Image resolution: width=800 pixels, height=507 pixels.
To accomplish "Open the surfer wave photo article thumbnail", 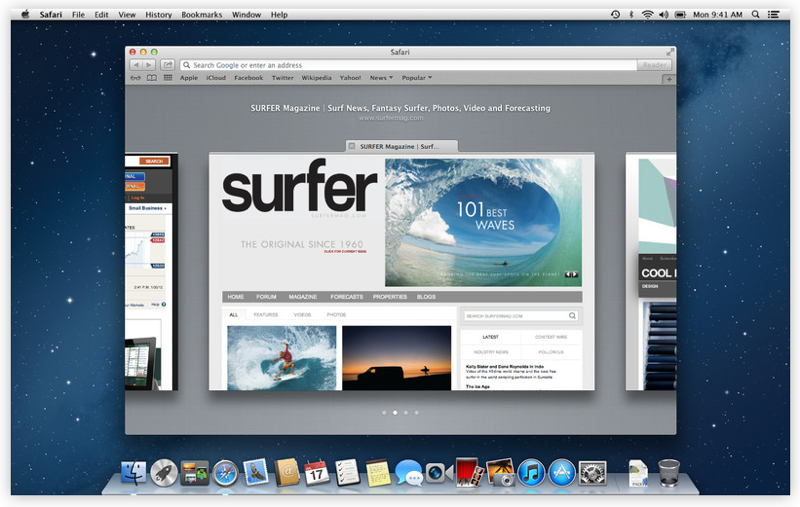I will (x=282, y=358).
